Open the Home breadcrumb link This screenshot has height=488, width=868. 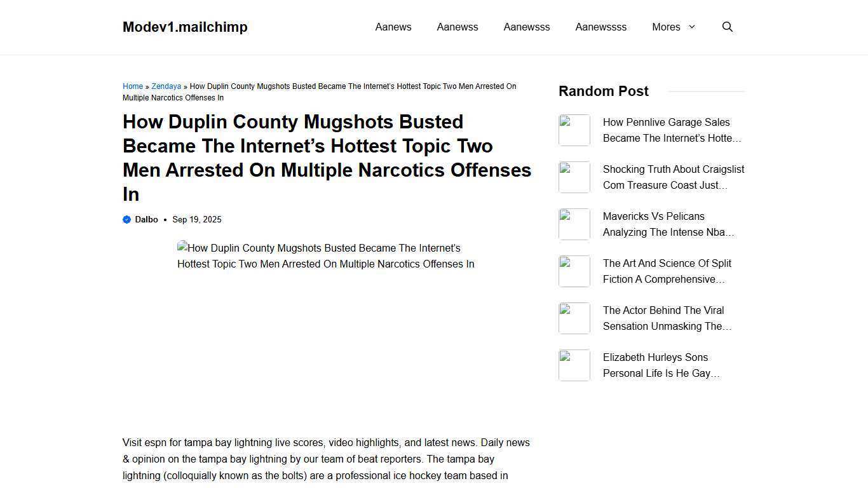coord(132,86)
